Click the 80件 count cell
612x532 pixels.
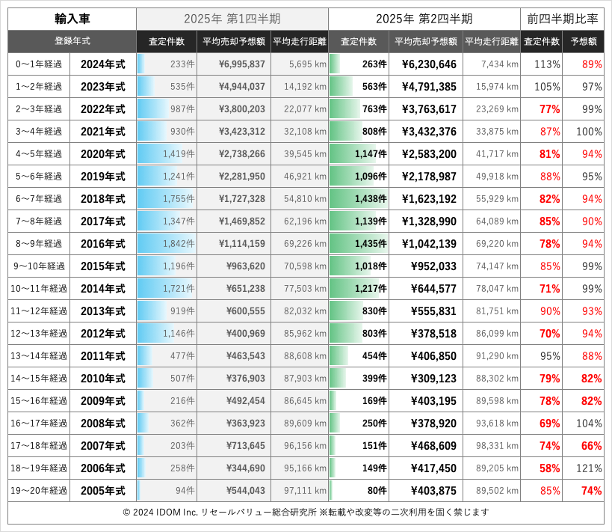coord(359,491)
